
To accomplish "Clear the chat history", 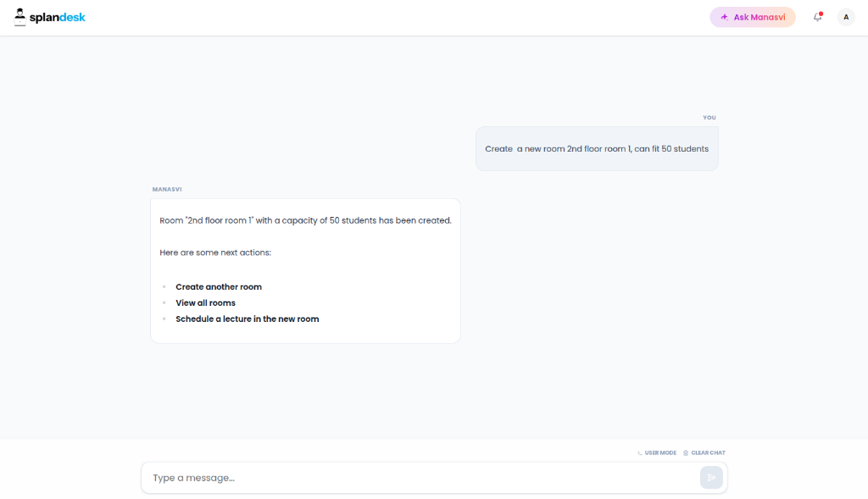I will [x=704, y=452].
